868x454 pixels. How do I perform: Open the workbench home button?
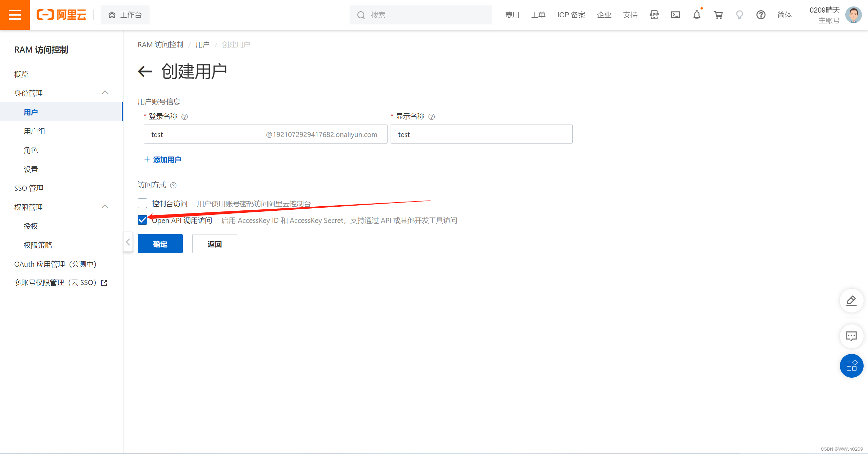click(125, 15)
